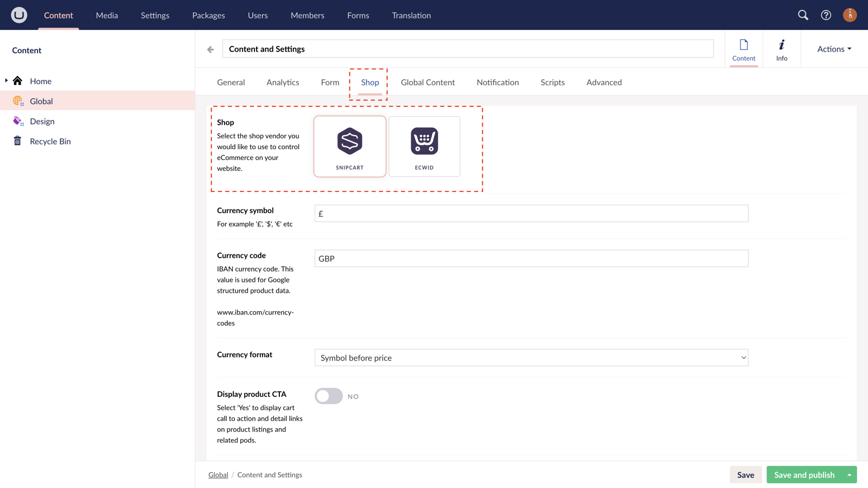
Task: Switch to the Info view
Action: [x=781, y=49]
